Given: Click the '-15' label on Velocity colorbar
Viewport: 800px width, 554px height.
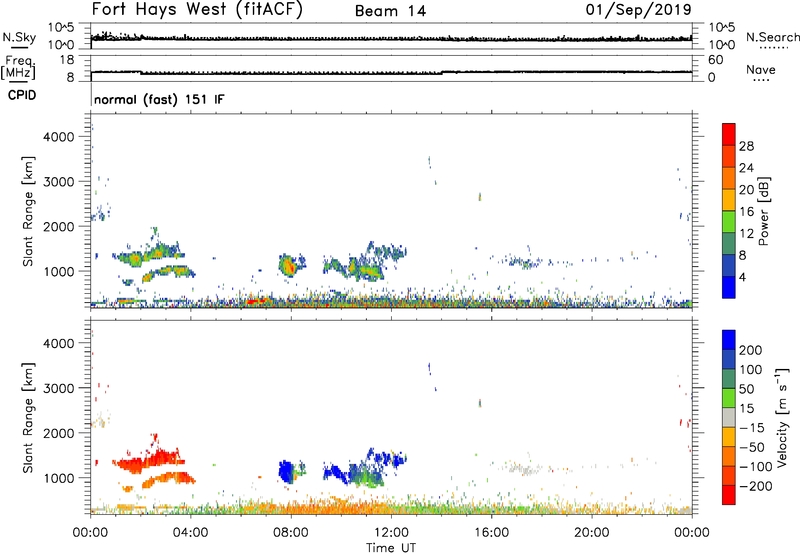Looking at the screenshot, I should click(x=752, y=427).
